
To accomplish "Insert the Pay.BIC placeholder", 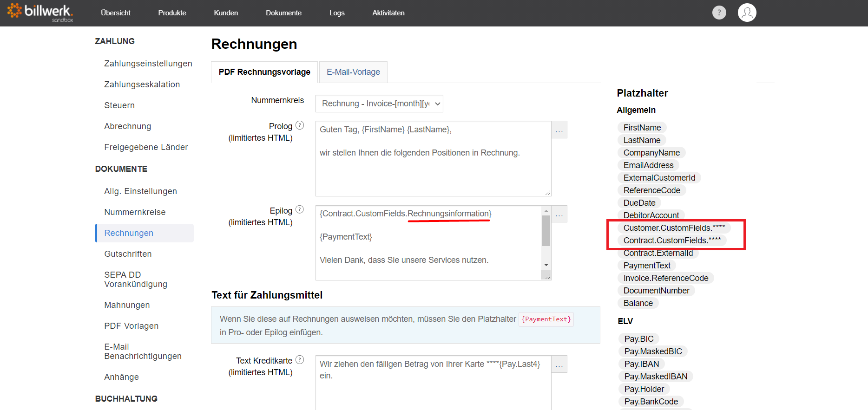I will coord(639,339).
